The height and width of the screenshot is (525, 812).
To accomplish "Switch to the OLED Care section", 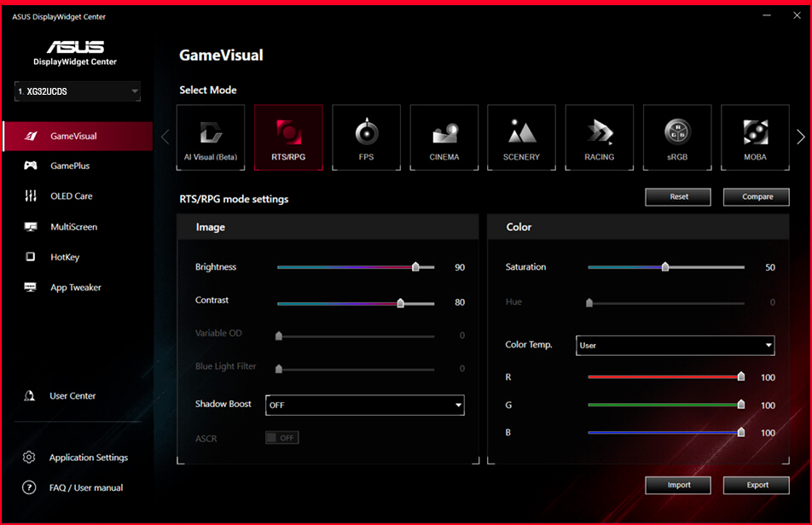I will pos(71,196).
